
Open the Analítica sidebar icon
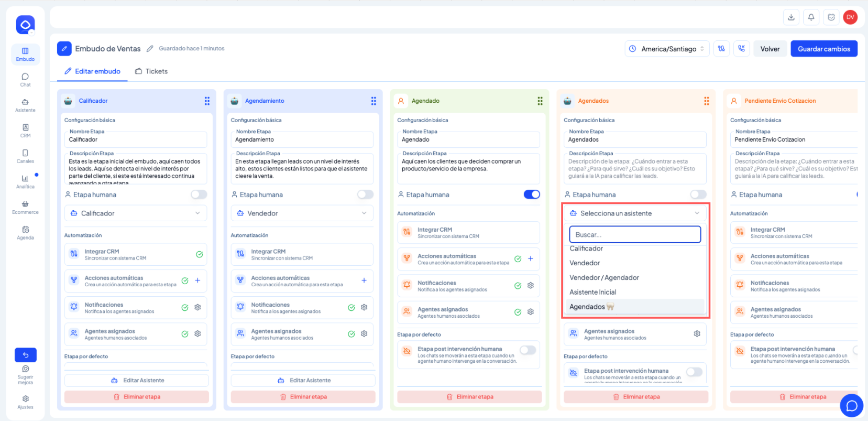pyautogui.click(x=25, y=182)
